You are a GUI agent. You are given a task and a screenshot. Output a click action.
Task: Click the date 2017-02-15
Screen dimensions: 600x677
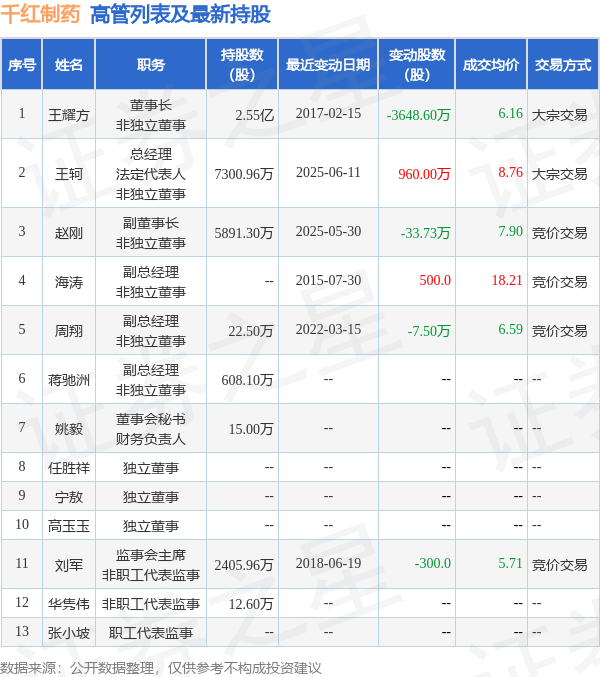point(328,113)
